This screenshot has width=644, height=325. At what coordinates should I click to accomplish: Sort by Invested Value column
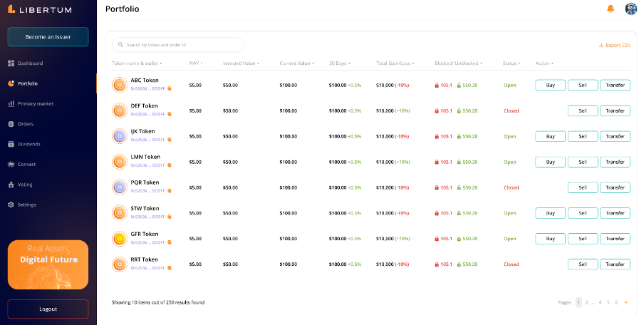click(241, 63)
